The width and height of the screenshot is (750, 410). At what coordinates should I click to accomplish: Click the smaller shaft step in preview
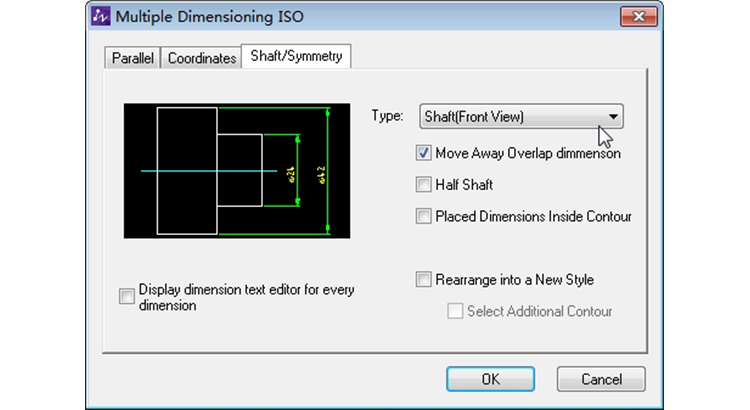[240, 170]
